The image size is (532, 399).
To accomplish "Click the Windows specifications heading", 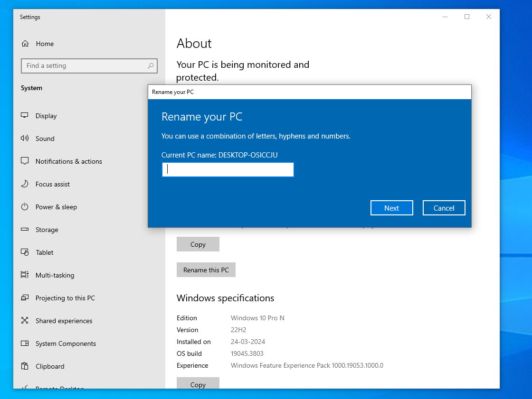I will pyautogui.click(x=225, y=298).
